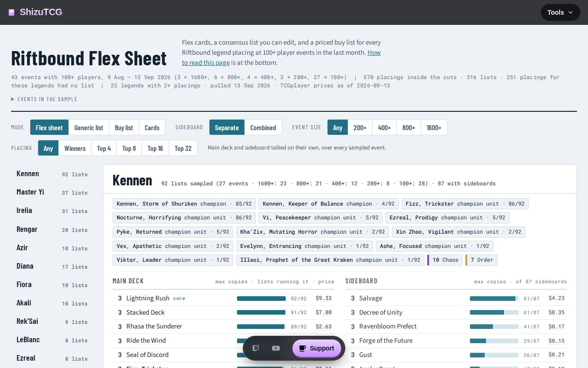
Task: Select the Any event size filter
Action: click(338, 127)
